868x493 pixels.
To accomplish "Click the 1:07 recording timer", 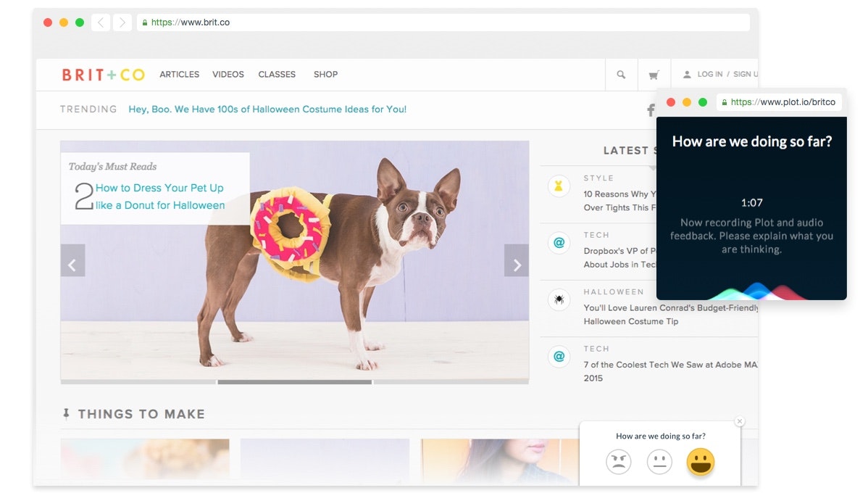I will tap(752, 203).
